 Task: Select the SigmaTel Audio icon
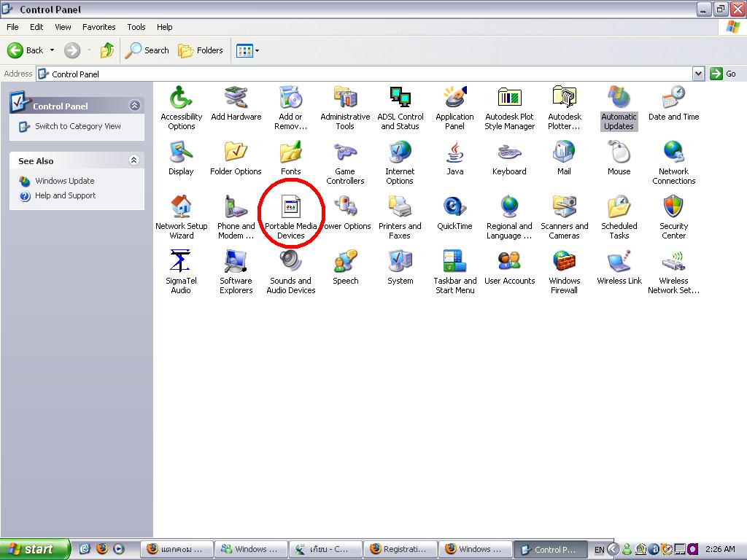coord(181,272)
